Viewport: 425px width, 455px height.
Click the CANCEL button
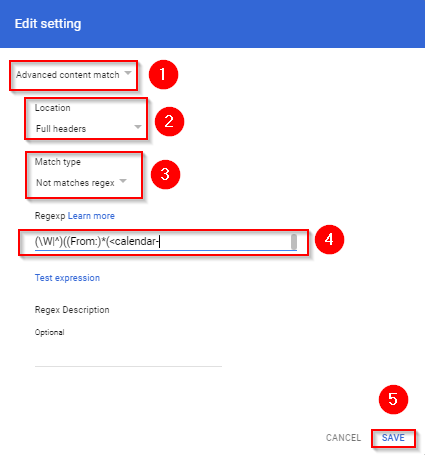click(x=343, y=437)
